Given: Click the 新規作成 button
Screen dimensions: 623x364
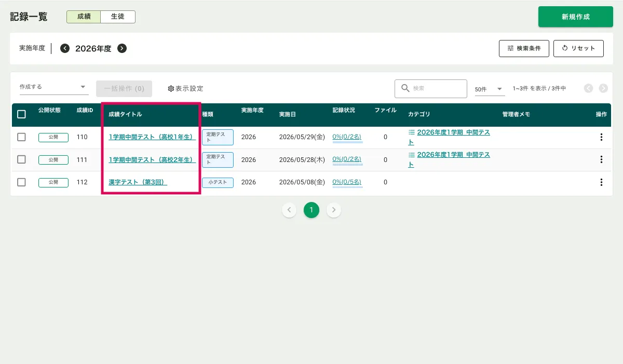Looking at the screenshot, I should pos(575,17).
